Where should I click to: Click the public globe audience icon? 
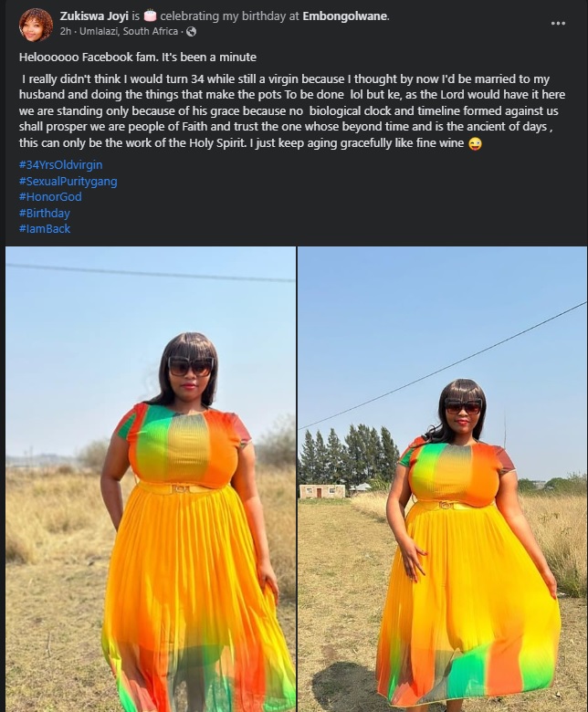coord(191,31)
